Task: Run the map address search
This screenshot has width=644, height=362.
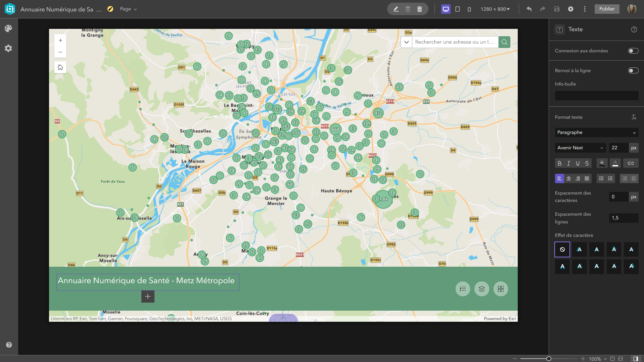Action: pos(504,42)
